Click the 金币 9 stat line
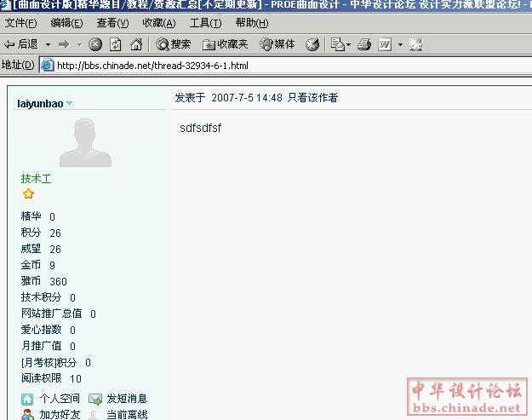 coord(38,265)
